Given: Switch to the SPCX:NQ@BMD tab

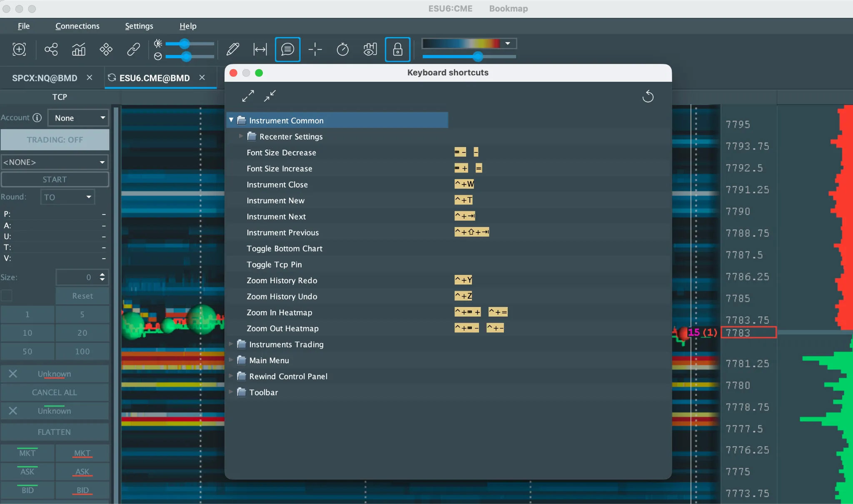Looking at the screenshot, I should [45, 78].
